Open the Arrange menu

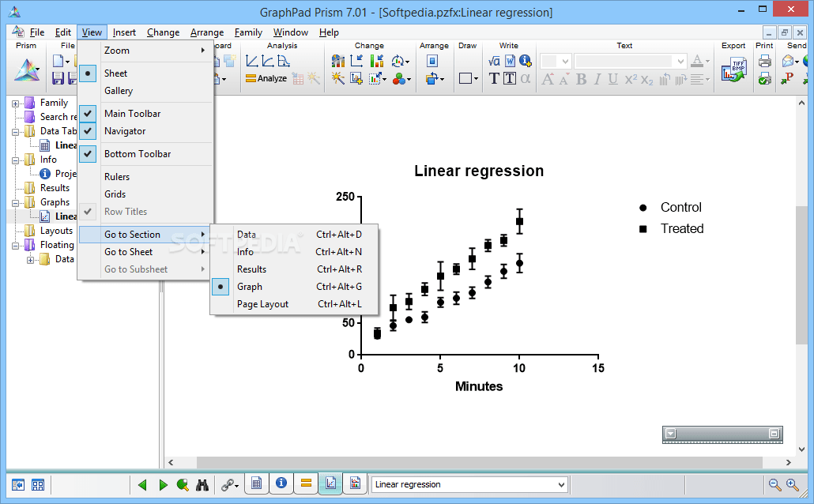click(206, 32)
